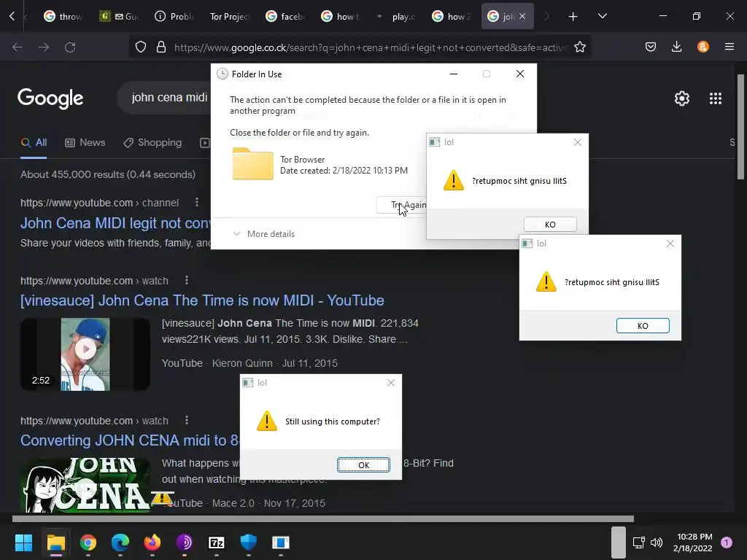Open Firefox from taskbar

pos(152,542)
